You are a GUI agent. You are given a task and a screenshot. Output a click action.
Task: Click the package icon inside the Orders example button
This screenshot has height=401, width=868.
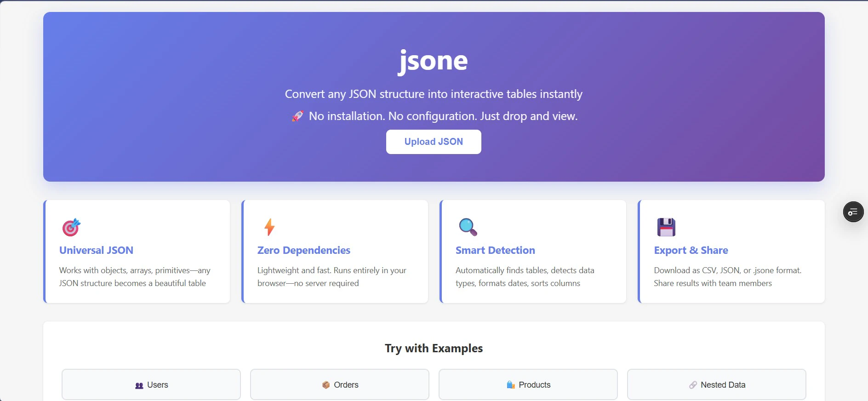pyautogui.click(x=327, y=385)
